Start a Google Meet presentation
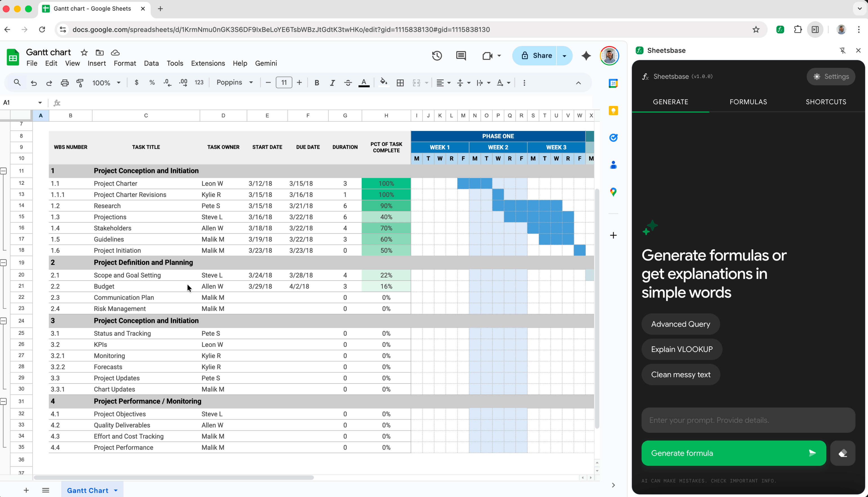The height and width of the screenshot is (497, 868). pyautogui.click(x=487, y=56)
